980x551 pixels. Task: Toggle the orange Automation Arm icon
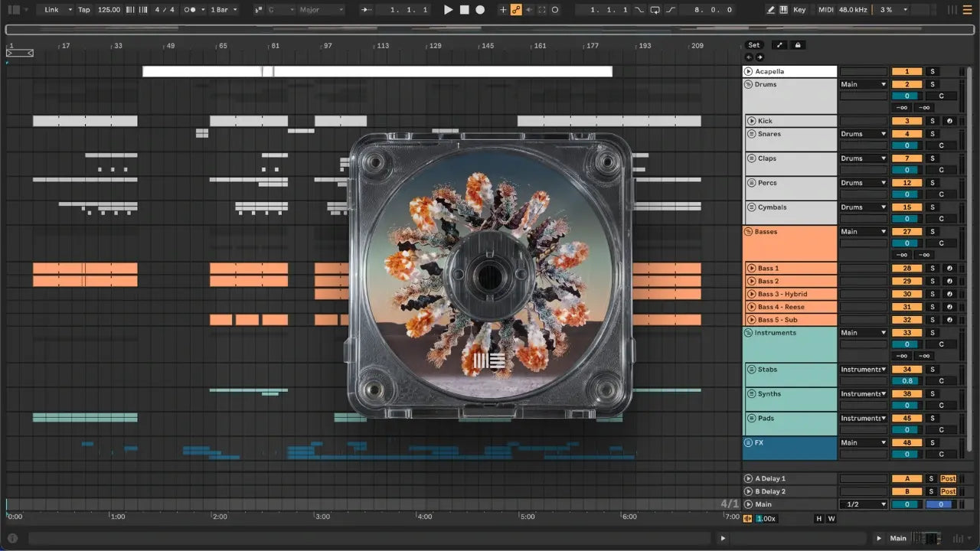click(x=516, y=10)
